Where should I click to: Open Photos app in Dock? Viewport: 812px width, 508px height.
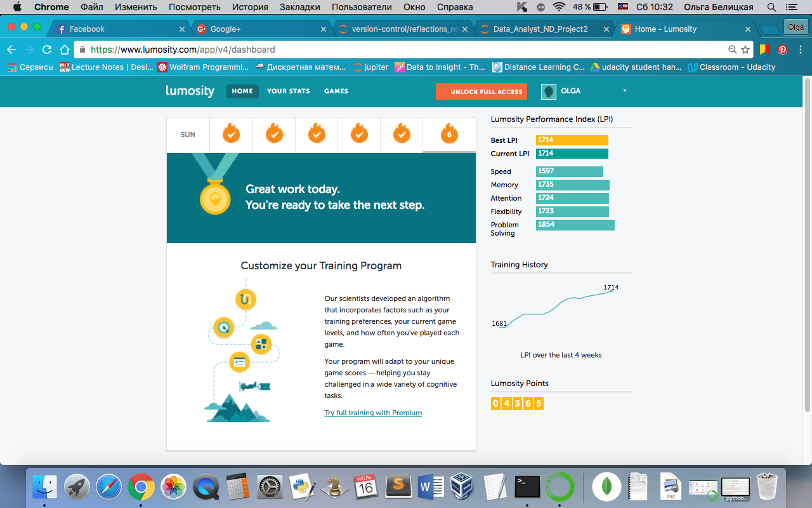click(x=173, y=487)
